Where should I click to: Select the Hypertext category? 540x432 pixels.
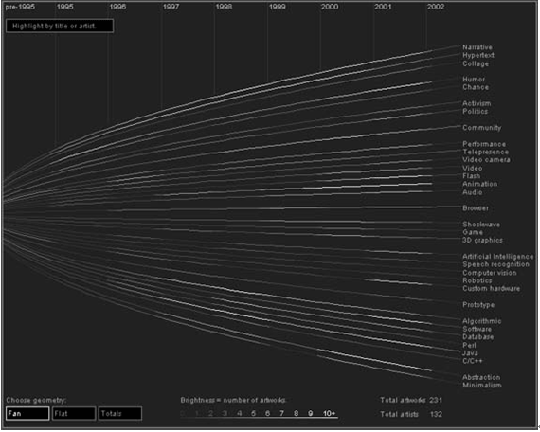(478, 55)
